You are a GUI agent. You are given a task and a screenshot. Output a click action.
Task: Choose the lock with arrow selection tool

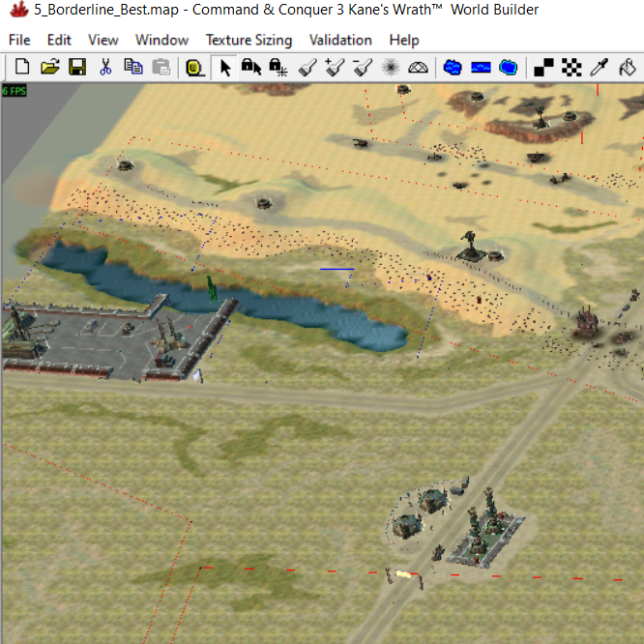click(251, 67)
